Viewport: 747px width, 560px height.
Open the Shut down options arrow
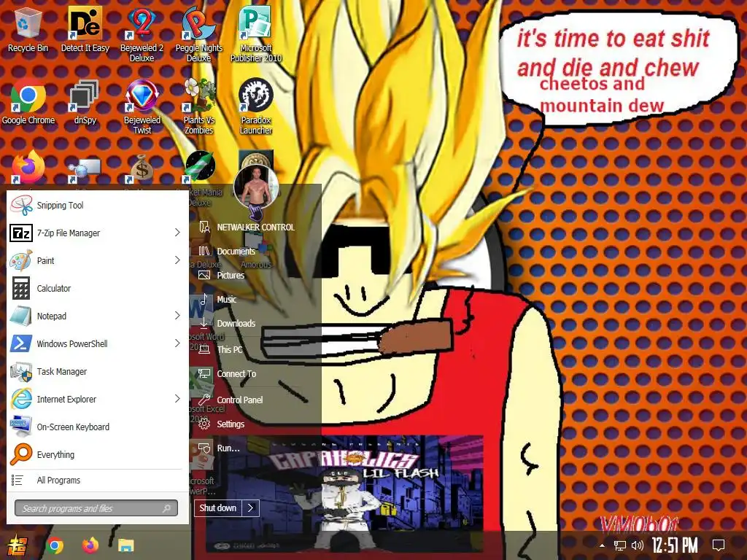click(251, 508)
